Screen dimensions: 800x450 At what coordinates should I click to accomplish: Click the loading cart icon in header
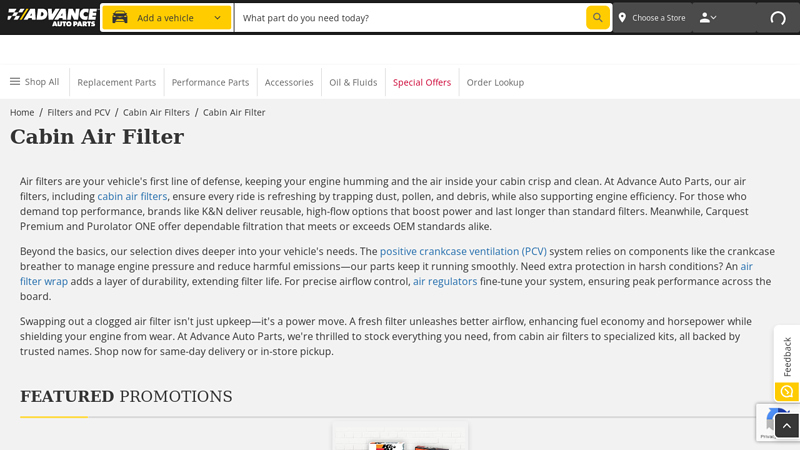778,18
